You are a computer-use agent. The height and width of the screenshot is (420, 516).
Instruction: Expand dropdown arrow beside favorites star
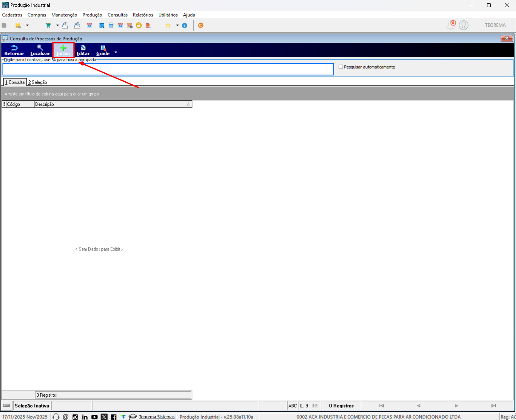(x=177, y=25)
